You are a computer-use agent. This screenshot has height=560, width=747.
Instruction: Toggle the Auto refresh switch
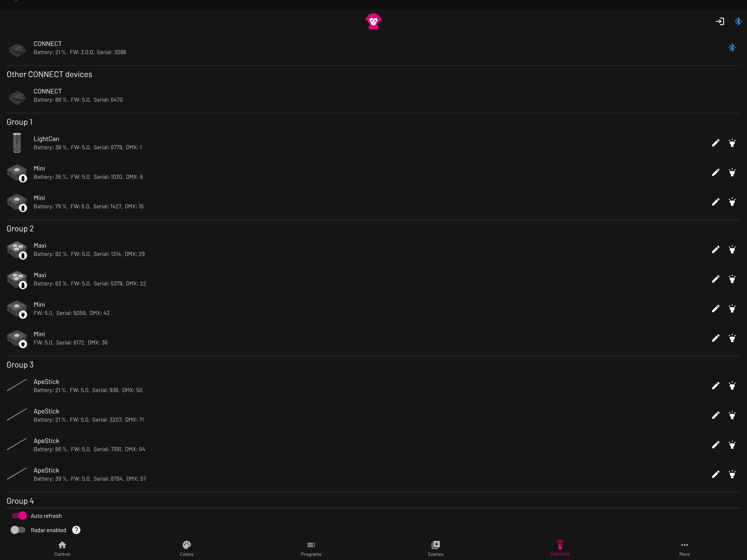click(x=18, y=515)
